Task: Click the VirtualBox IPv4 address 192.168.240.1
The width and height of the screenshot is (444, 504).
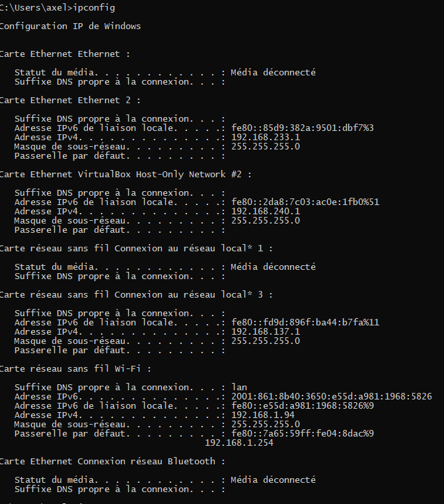Action: (x=266, y=211)
